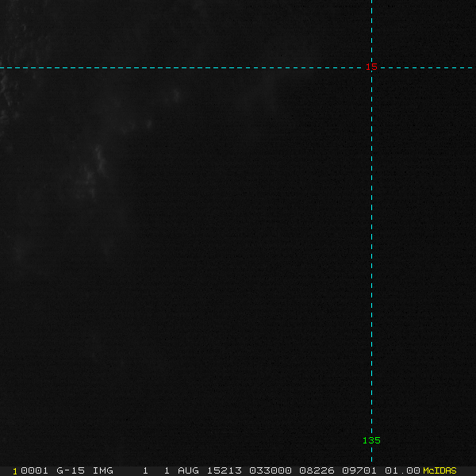This screenshot has width=476, height=476.
Task: Click the G-15 satellite identifier
Action: (x=69, y=470)
